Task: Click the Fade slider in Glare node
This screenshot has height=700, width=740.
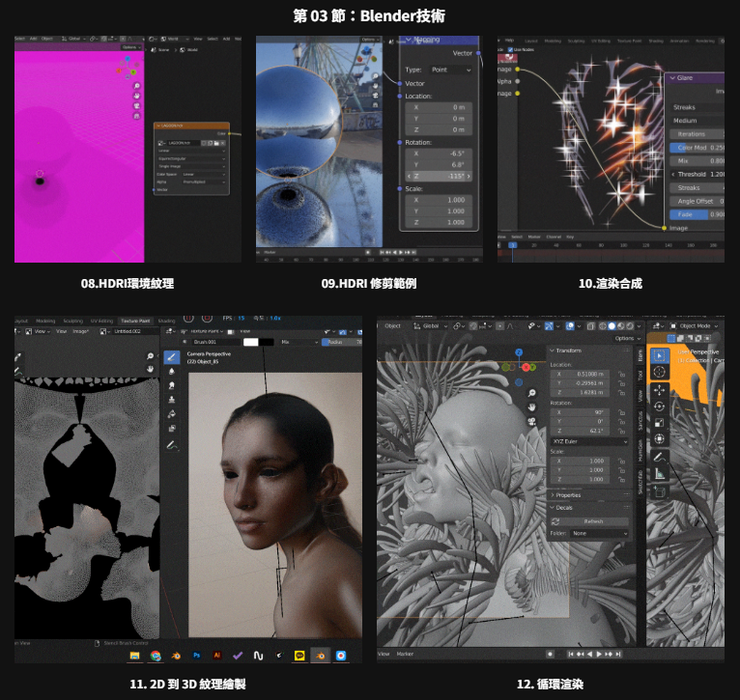Action: (x=697, y=214)
